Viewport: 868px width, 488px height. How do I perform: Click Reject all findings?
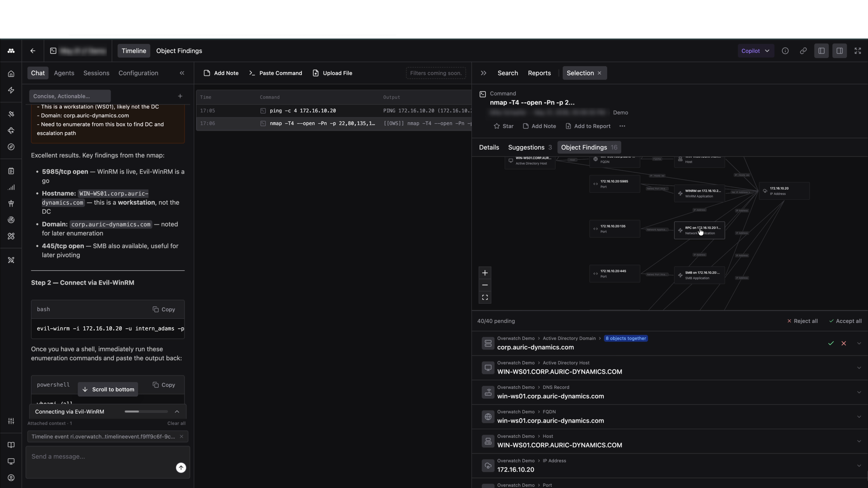(802, 321)
